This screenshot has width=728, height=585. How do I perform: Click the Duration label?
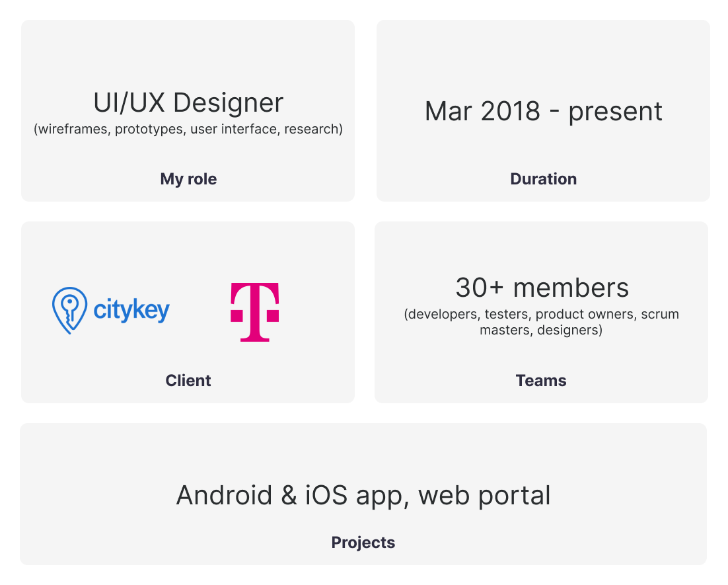(x=543, y=179)
